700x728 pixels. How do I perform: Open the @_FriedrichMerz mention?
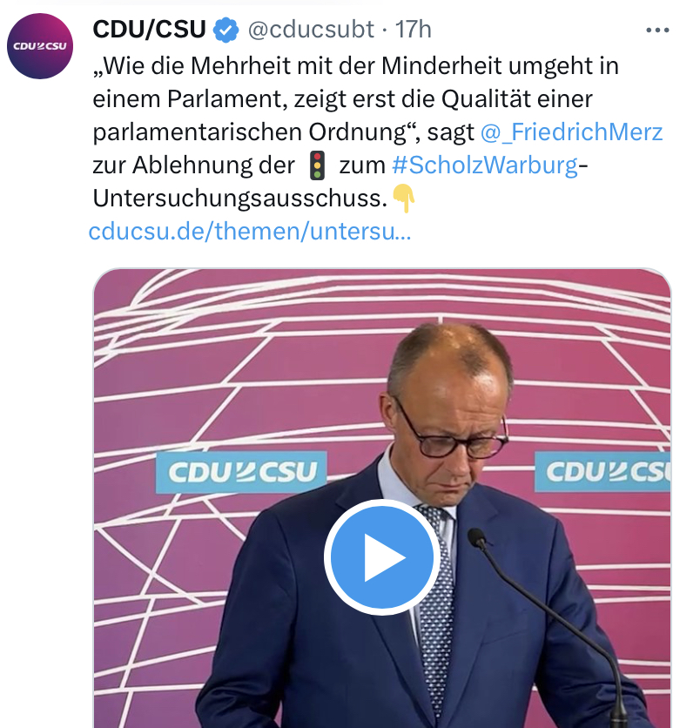coord(571,131)
